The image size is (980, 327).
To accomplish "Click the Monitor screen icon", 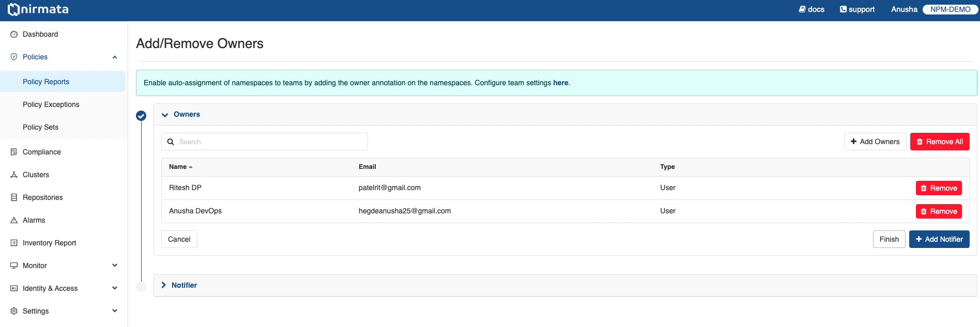I will 14,266.
